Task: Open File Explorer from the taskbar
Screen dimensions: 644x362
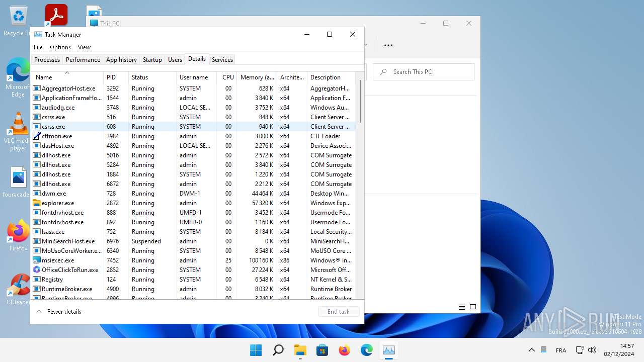Action: pos(300,350)
